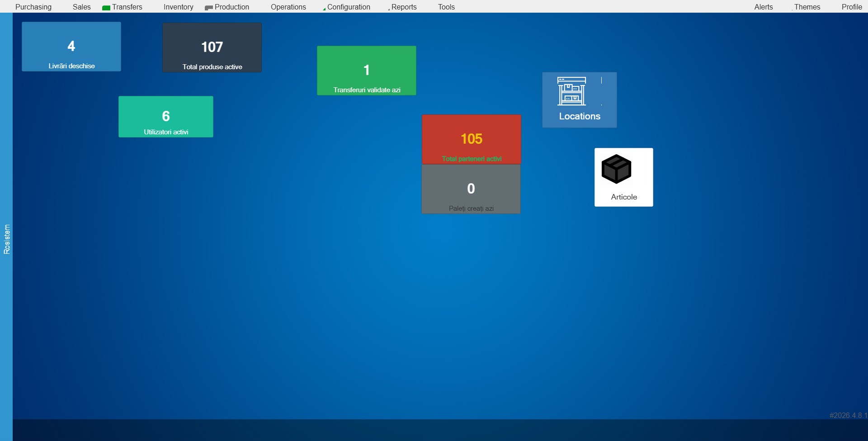Click the green icon beside Transfers
The height and width of the screenshot is (441, 868).
pos(106,8)
